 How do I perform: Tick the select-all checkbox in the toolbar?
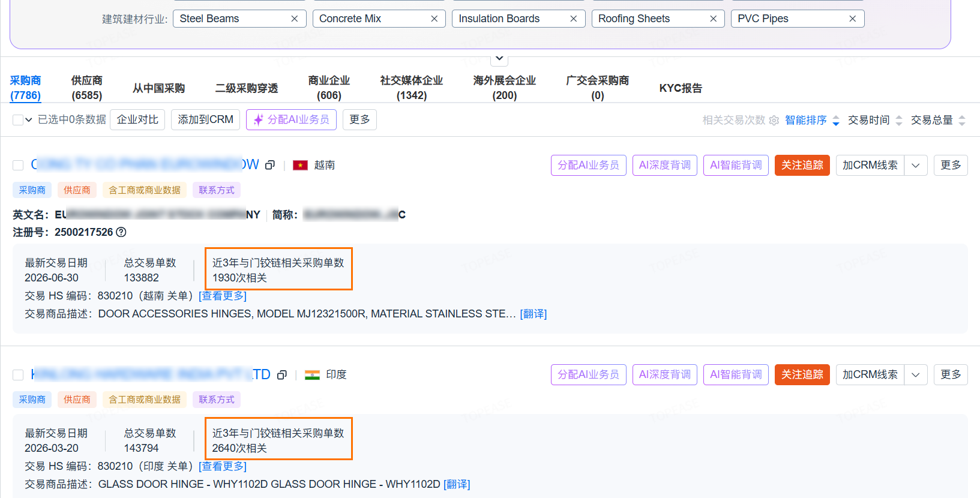(18, 120)
